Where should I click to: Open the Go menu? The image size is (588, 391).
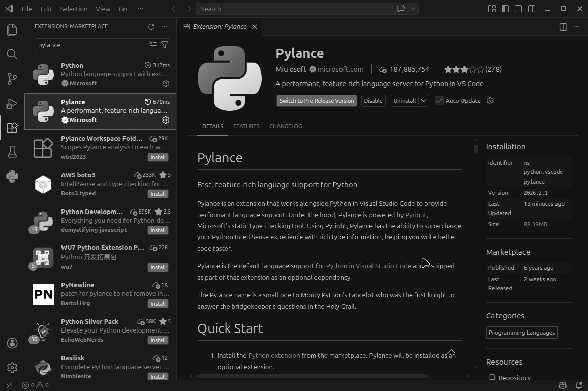pyautogui.click(x=122, y=9)
